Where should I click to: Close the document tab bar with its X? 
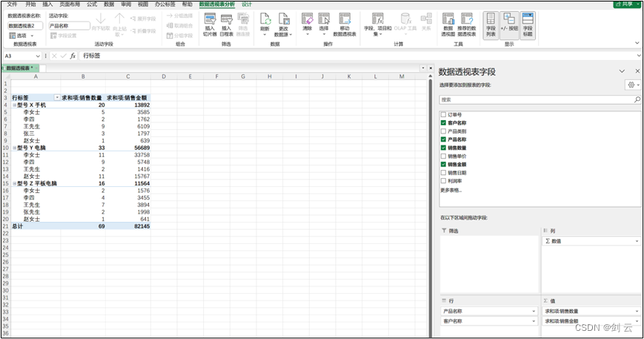pos(431,68)
